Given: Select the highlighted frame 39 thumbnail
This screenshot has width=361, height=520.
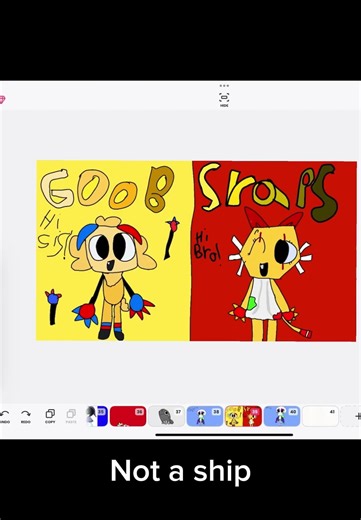Looking at the screenshot, I should click(x=243, y=416).
